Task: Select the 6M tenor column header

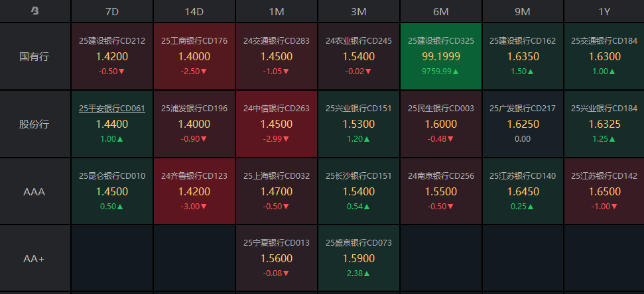Action: click(440, 11)
